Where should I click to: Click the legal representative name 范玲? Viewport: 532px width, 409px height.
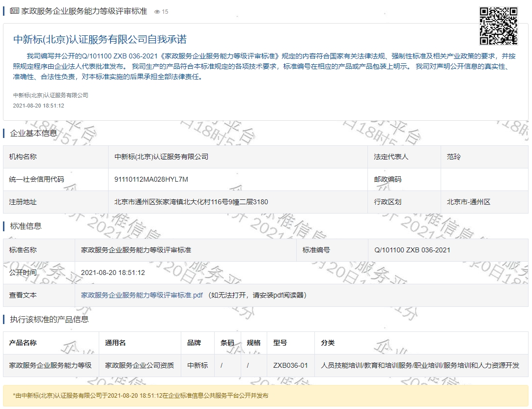point(453,157)
